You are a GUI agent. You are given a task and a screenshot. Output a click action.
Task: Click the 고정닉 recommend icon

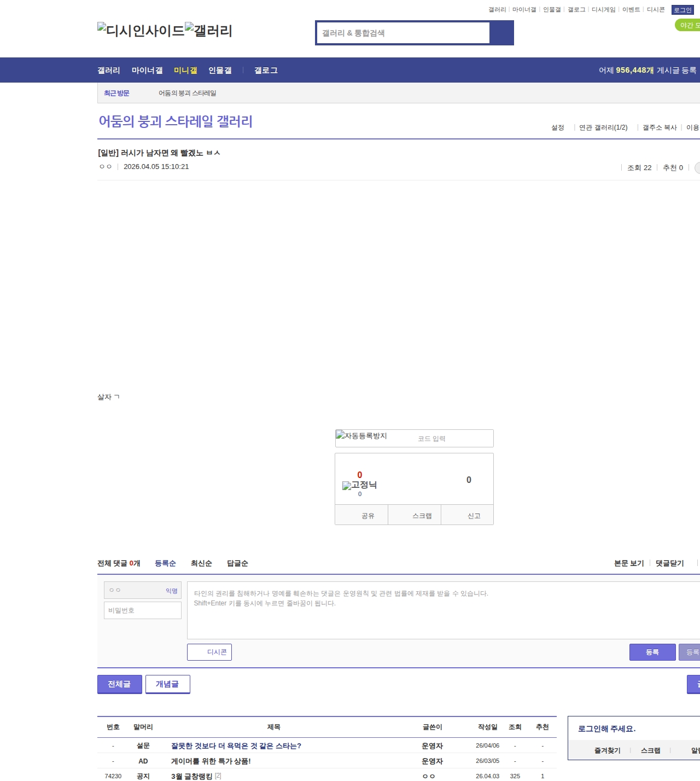pyautogui.click(x=359, y=485)
